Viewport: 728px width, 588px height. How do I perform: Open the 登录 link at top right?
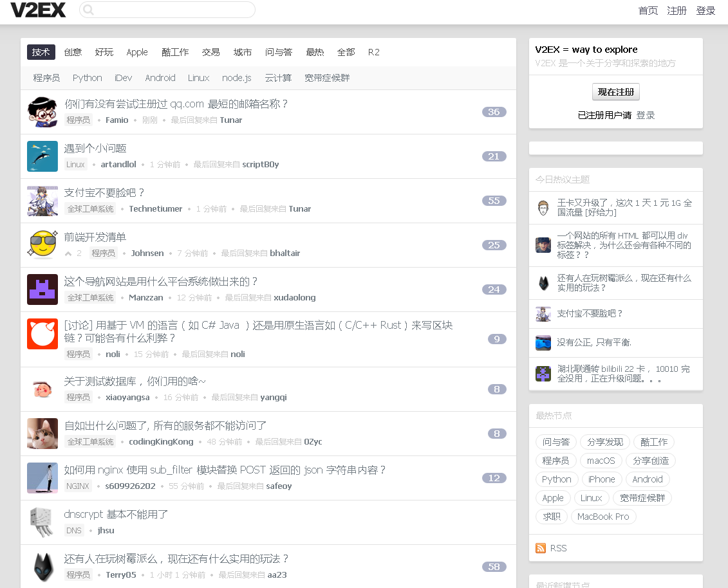(705, 10)
